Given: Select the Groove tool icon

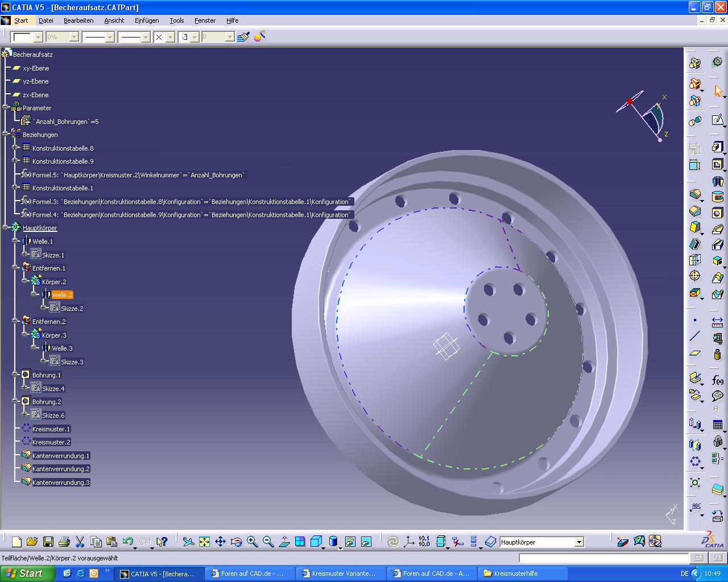Looking at the screenshot, I should (x=717, y=197).
